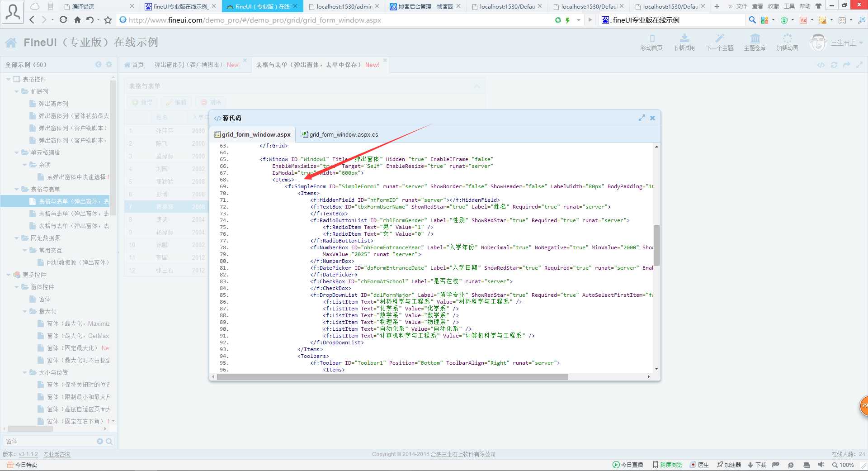Switch to localhost:1530/admin browser tab
Viewport: 868px width, 471px height.
click(x=344, y=6)
